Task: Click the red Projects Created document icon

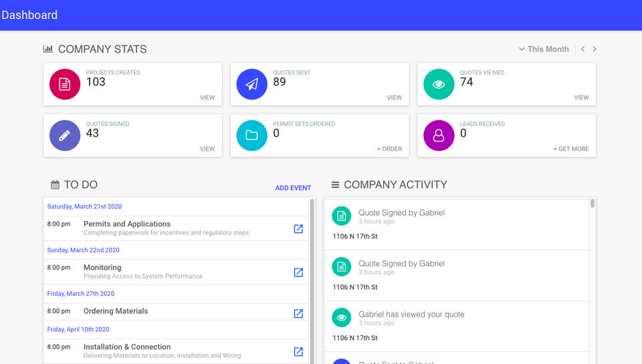Action: [65, 84]
